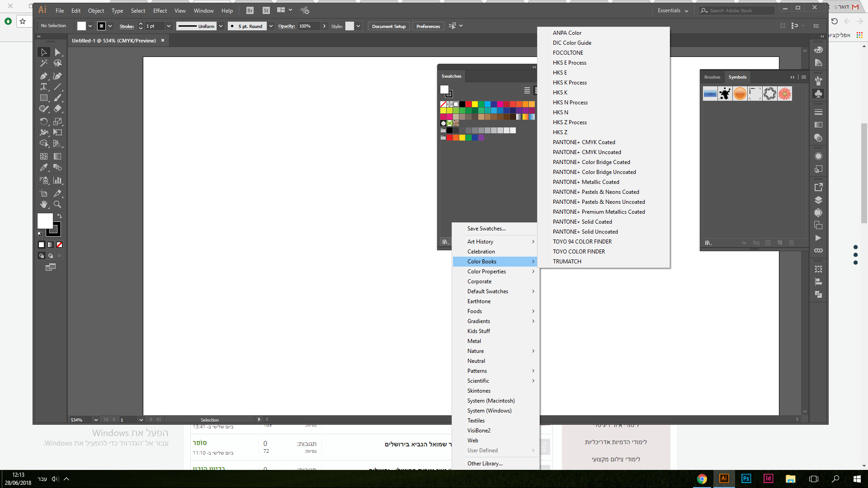
Task: Open the Uniform width profile dropdown
Action: [x=221, y=26]
